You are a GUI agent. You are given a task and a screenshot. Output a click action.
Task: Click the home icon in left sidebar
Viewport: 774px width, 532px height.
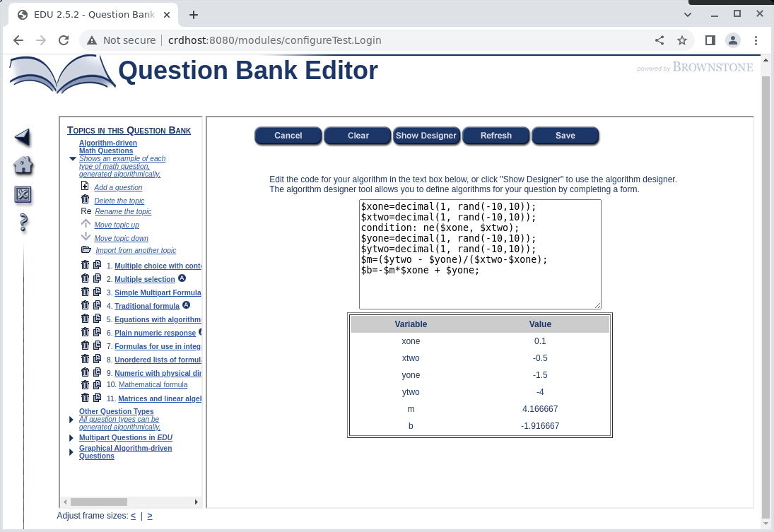23,165
